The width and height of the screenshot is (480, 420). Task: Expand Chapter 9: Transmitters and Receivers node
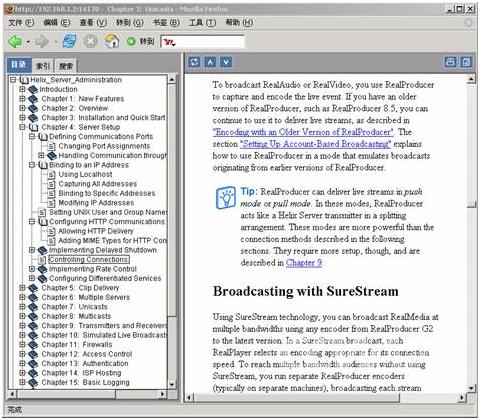click(x=22, y=326)
